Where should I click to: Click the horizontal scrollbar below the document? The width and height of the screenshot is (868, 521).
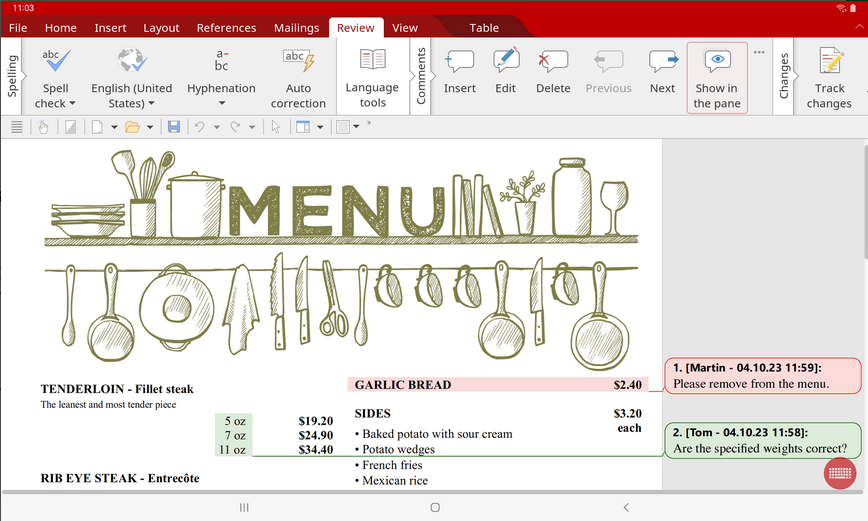432,492
